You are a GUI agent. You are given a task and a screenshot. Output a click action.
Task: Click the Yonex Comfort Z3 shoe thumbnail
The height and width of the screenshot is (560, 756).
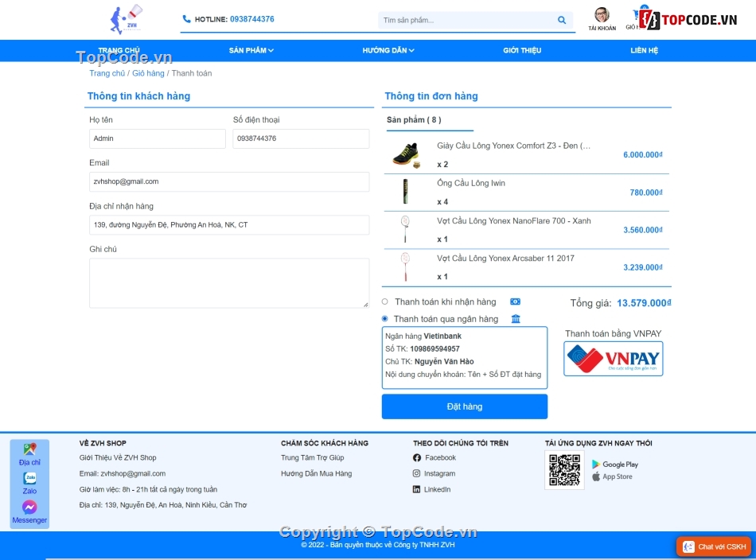(x=407, y=154)
